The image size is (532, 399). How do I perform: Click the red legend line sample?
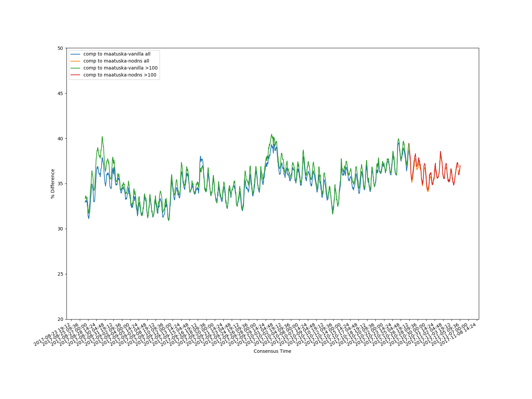pyautogui.click(x=75, y=75)
